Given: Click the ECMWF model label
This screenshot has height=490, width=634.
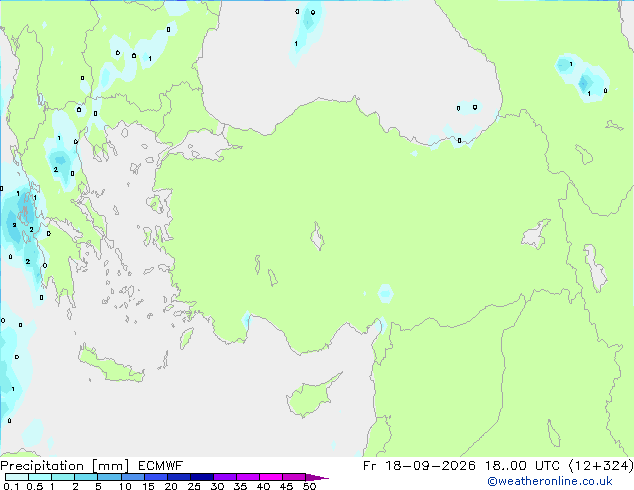Looking at the screenshot, I should click(x=161, y=466).
